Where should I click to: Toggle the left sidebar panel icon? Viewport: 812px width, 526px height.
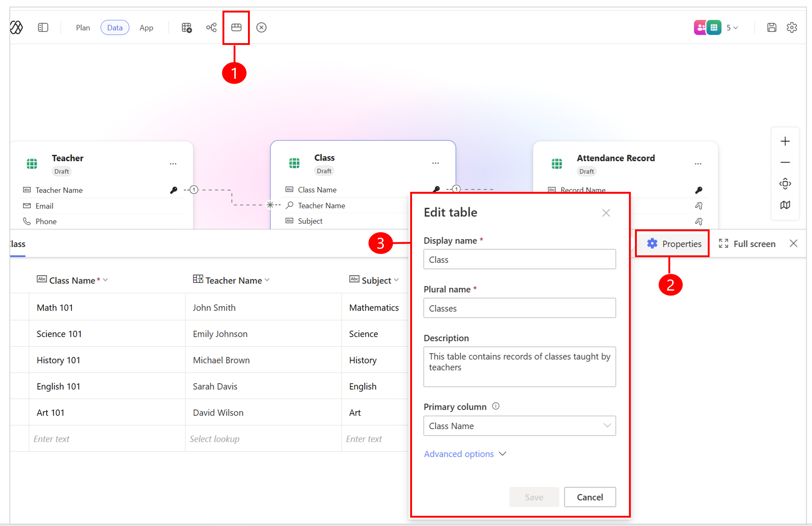click(43, 27)
